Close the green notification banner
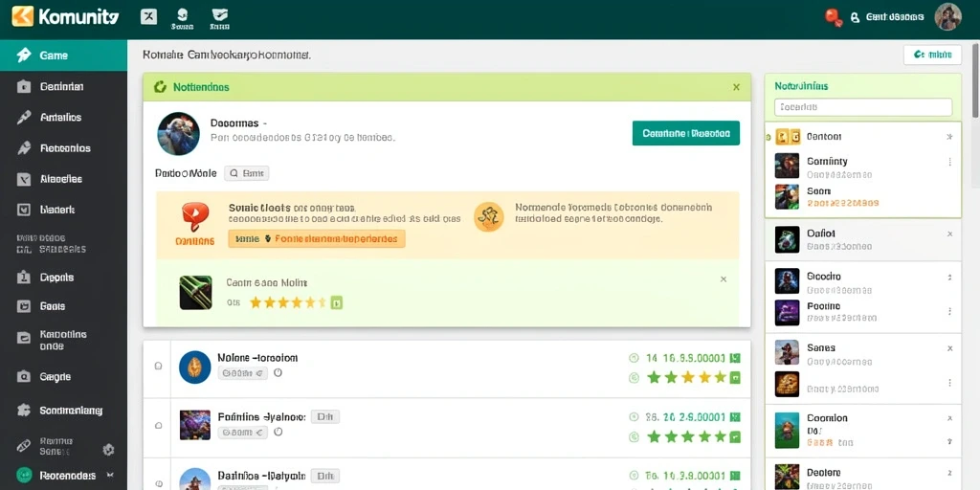The height and width of the screenshot is (490, 980). coord(736,87)
